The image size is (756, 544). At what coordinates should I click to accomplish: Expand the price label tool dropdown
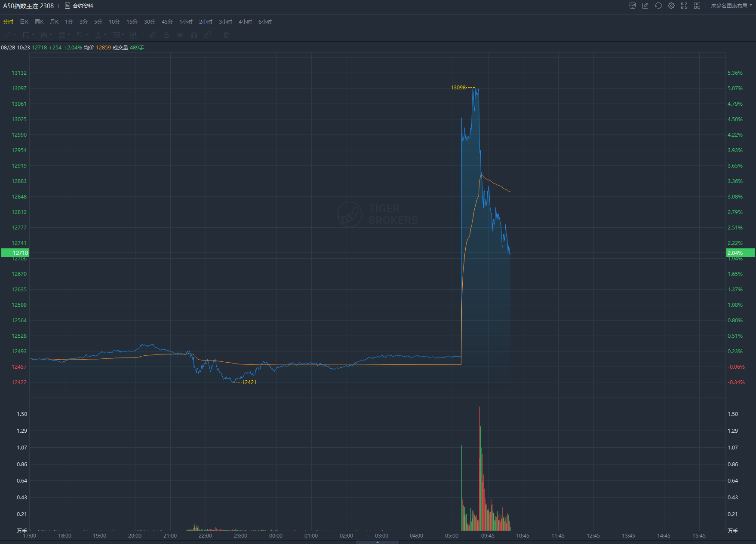click(x=123, y=35)
